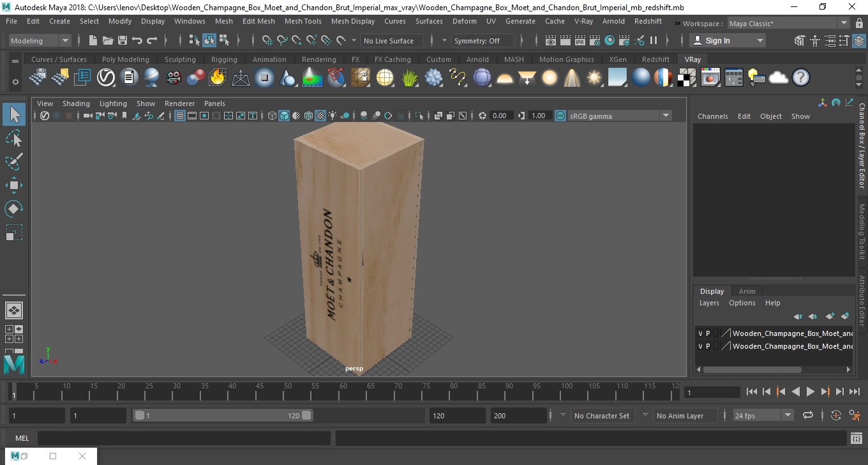This screenshot has height=465, width=868.
Task: Start IPR render icon
Action: pyautogui.click(x=580, y=40)
